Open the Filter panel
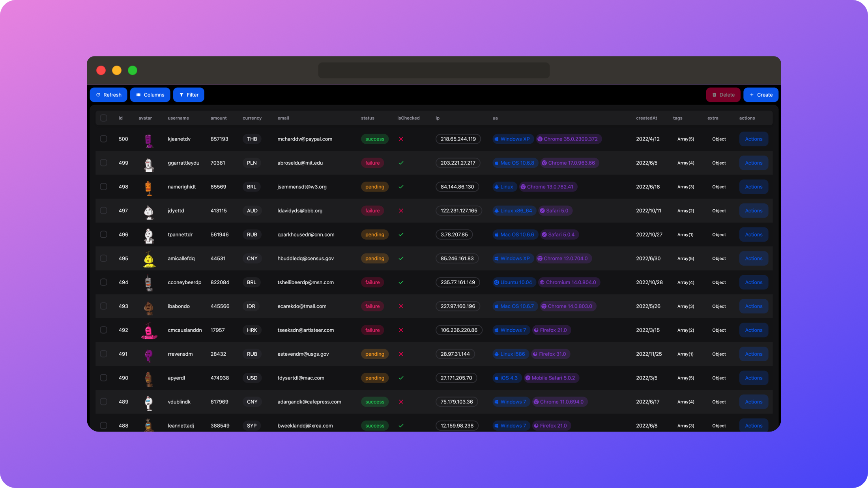The width and height of the screenshot is (868, 488). 189,95
